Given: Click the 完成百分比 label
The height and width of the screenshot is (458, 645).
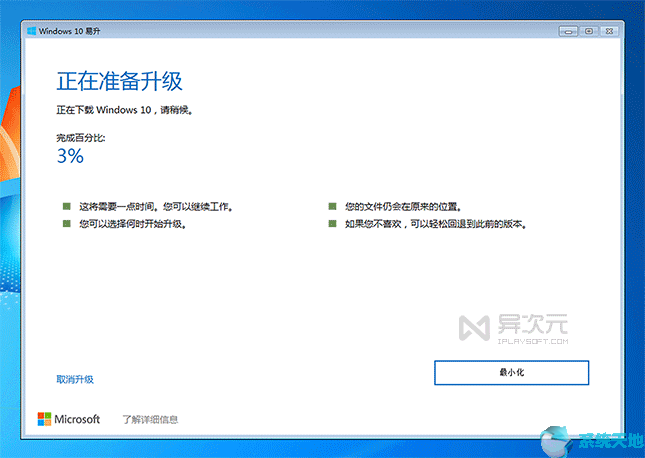Looking at the screenshot, I should [81, 137].
